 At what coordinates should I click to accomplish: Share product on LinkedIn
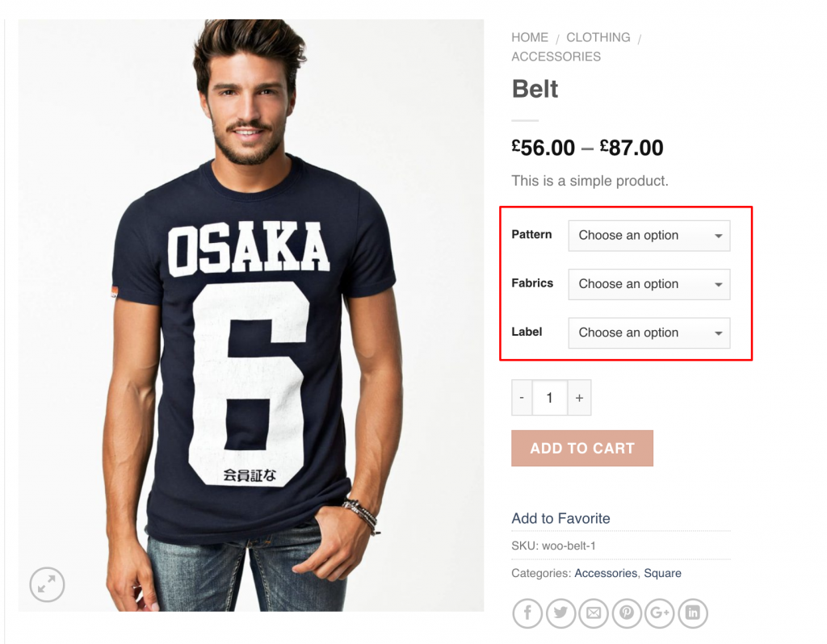click(x=693, y=613)
